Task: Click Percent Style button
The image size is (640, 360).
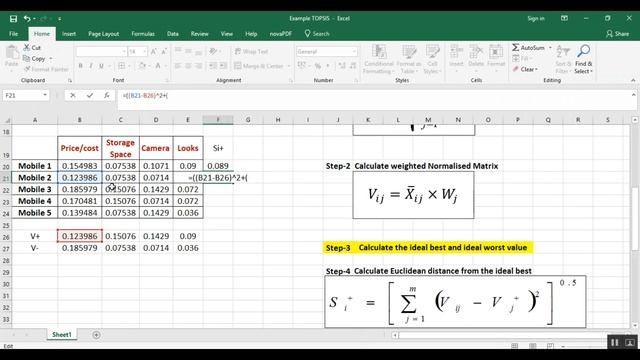Action: pos(318,66)
